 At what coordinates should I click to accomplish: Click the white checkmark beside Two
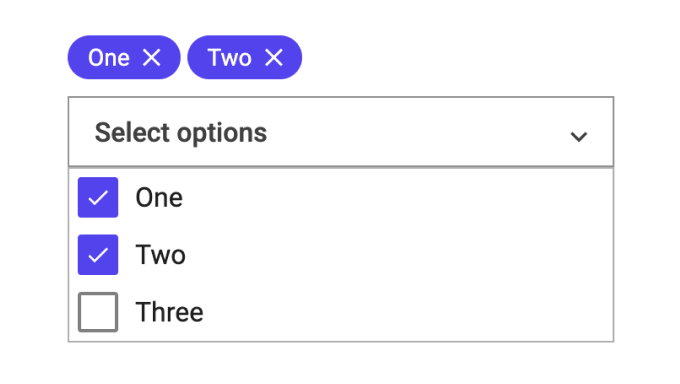98,255
